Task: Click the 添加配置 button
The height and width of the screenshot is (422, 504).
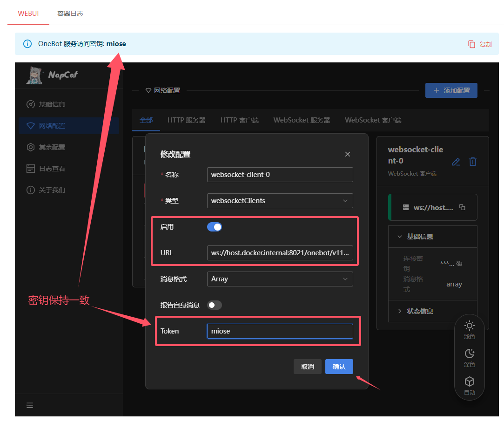Action: (451, 90)
